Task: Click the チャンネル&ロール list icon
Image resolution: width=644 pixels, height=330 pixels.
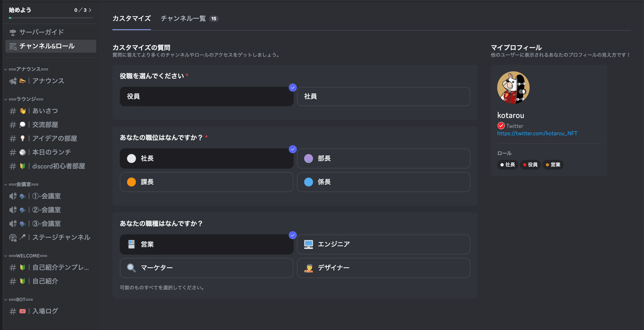Action: (x=13, y=46)
